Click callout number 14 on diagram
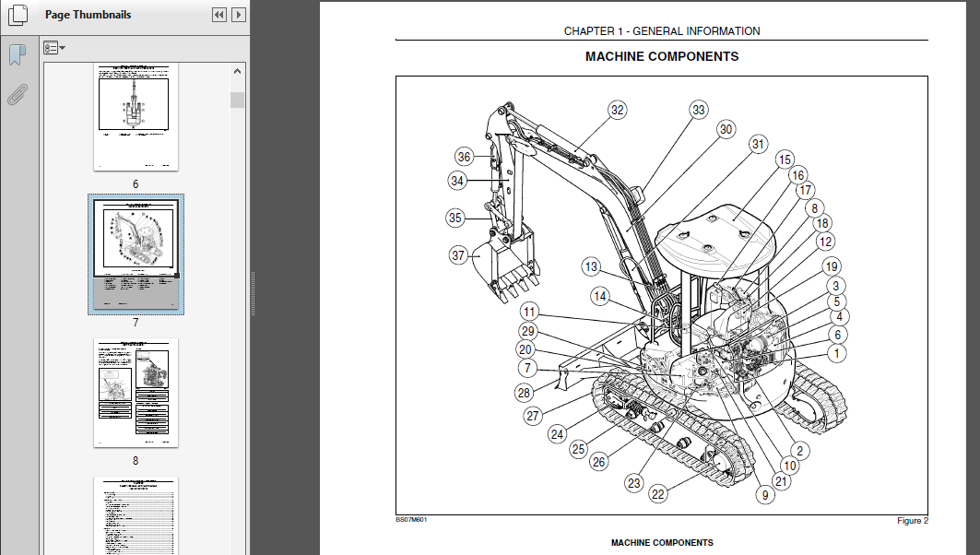This screenshot has height=555, width=980. point(600,296)
